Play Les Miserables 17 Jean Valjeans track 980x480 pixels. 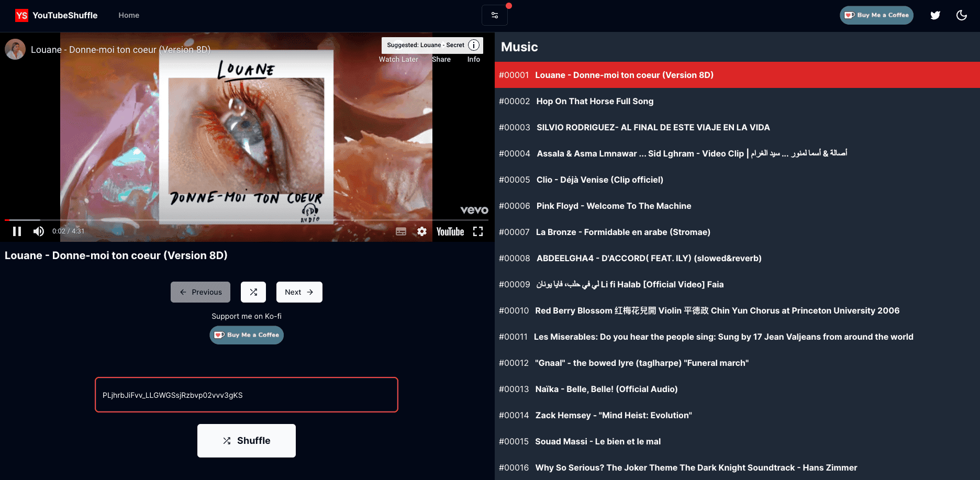click(x=737, y=337)
